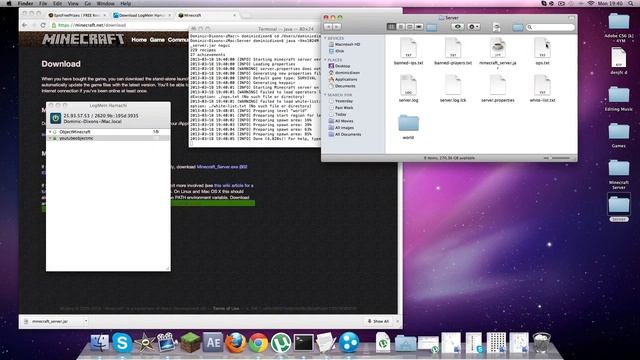Open the Window menu

tap(106, 3)
